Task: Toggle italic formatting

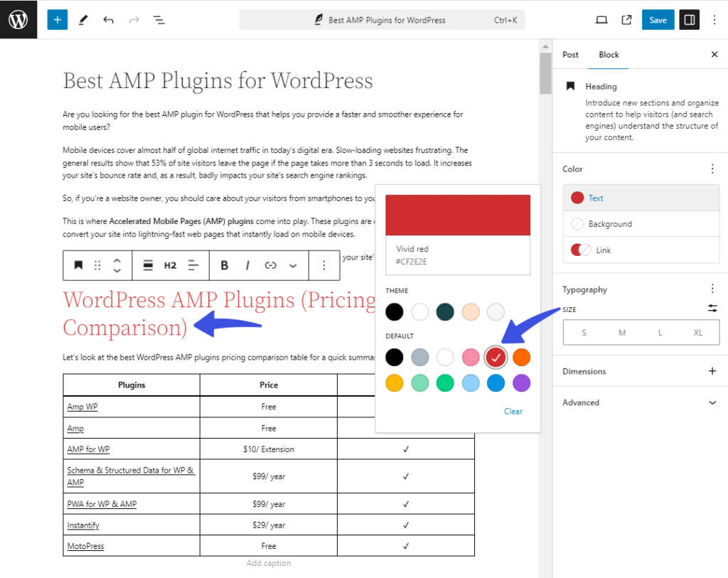Action: pyautogui.click(x=247, y=265)
